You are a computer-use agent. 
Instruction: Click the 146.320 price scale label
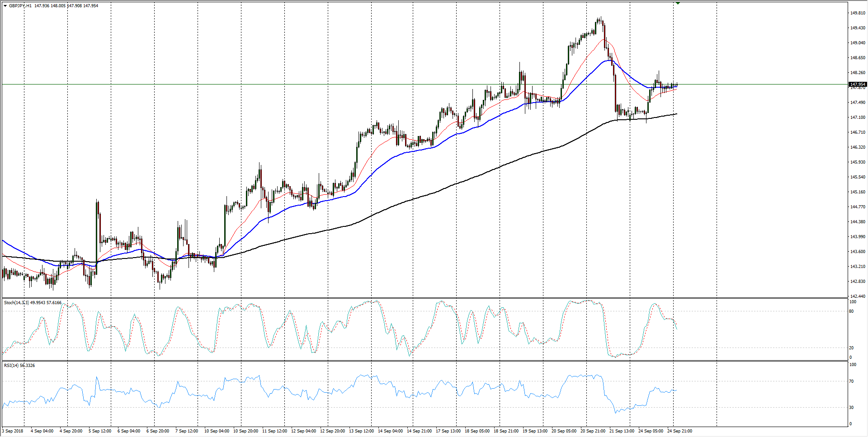pos(858,147)
